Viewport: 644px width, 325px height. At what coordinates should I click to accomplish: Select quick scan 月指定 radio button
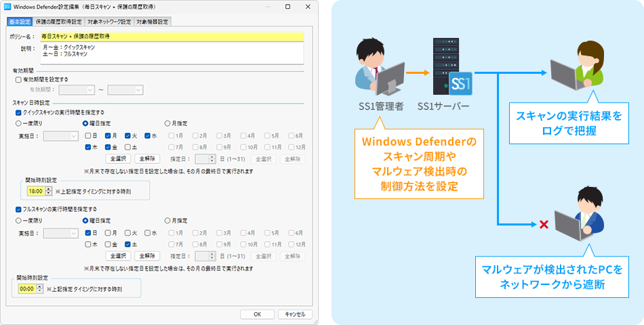click(167, 123)
